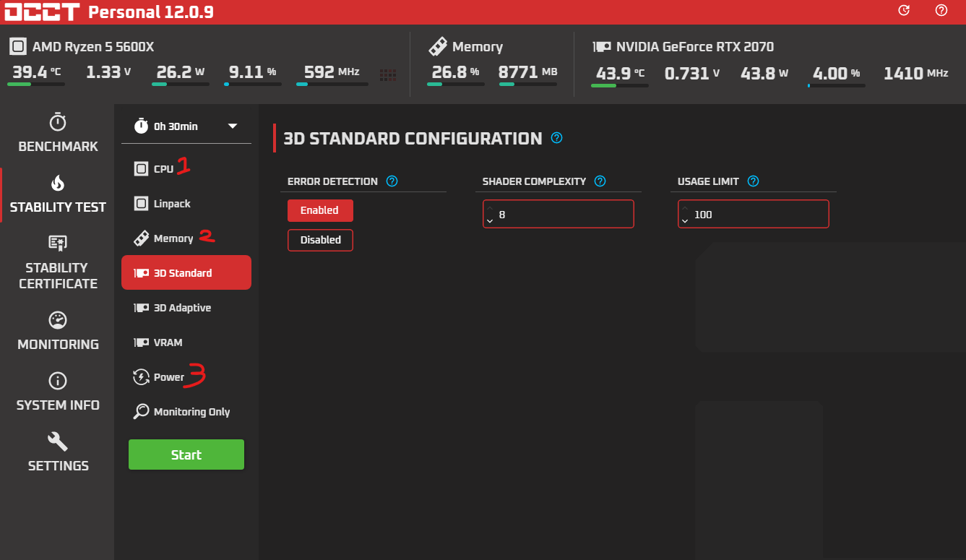Decrease Usage Limit with down arrow
The height and width of the screenshot is (560, 966).
[686, 220]
